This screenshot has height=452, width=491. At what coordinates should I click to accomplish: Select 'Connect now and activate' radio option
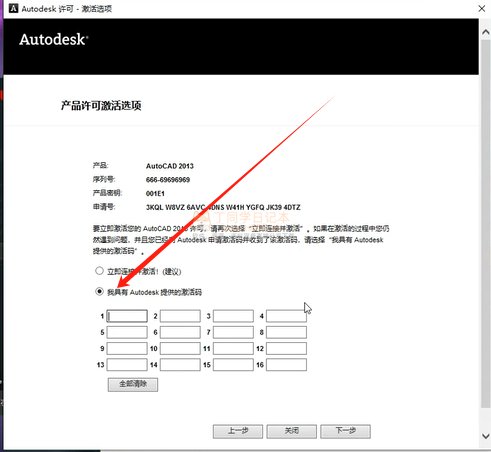click(x=99, y=271)
